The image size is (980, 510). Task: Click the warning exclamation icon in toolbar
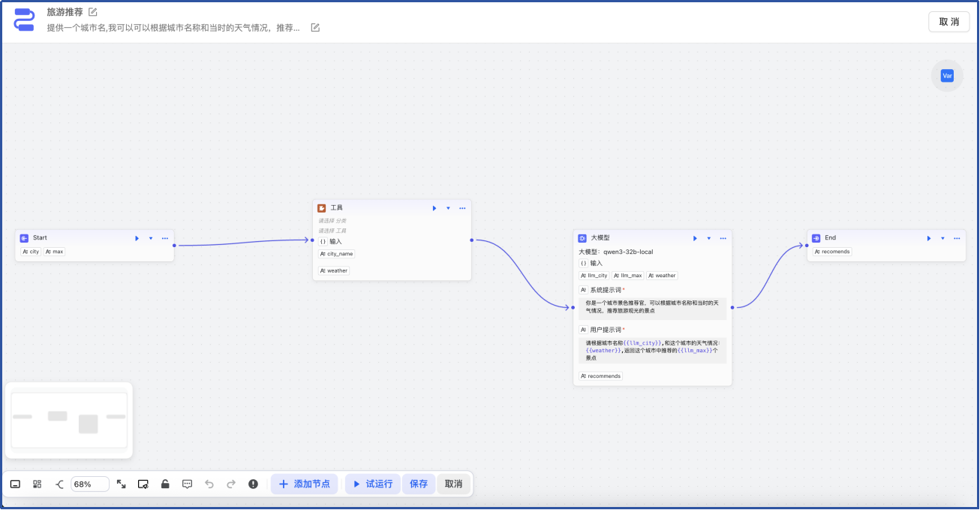pos(254,484)
